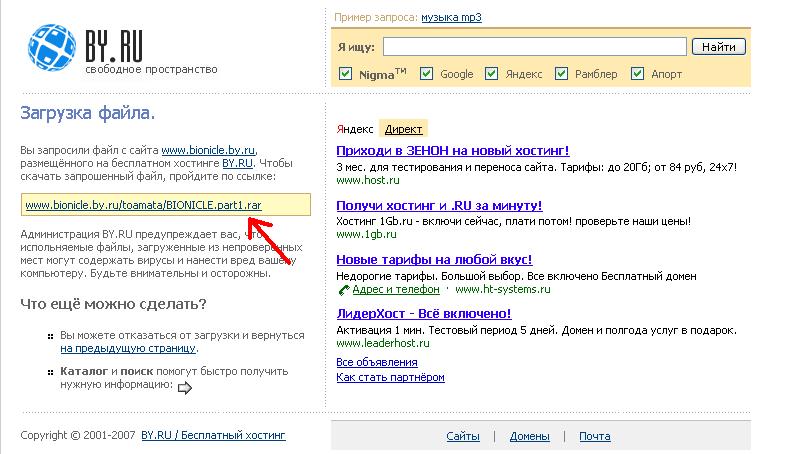Click into the 'Я ищу' search field

(535, 47)
